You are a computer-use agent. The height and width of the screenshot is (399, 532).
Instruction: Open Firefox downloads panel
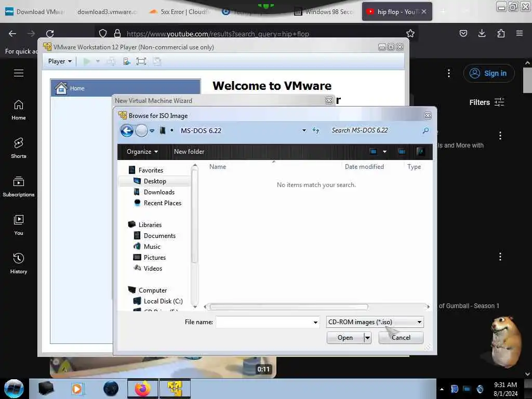click(482, 33)
